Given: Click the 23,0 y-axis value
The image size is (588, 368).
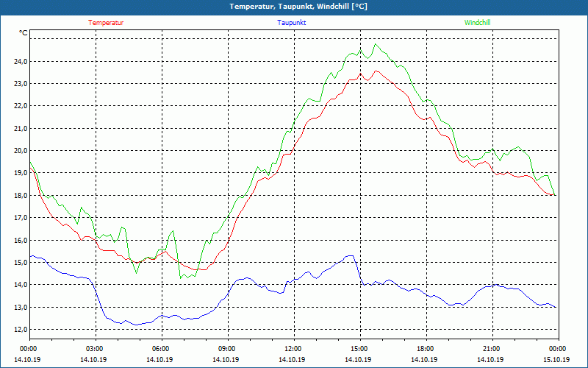Looking at the screenshot, I should [19, 83].
